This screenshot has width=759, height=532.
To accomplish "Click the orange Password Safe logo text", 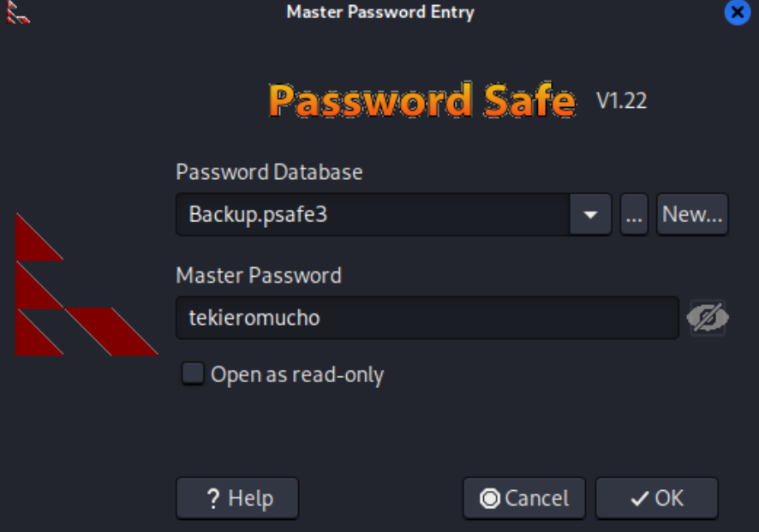I will point(421,101).
